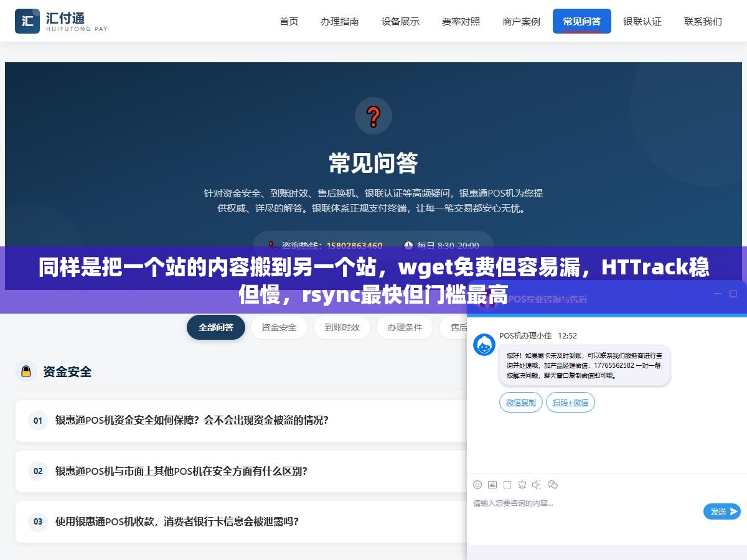Click the POS机办理小佳 agent avatar
Screen dimensions: 747x560
coord(484,345)
